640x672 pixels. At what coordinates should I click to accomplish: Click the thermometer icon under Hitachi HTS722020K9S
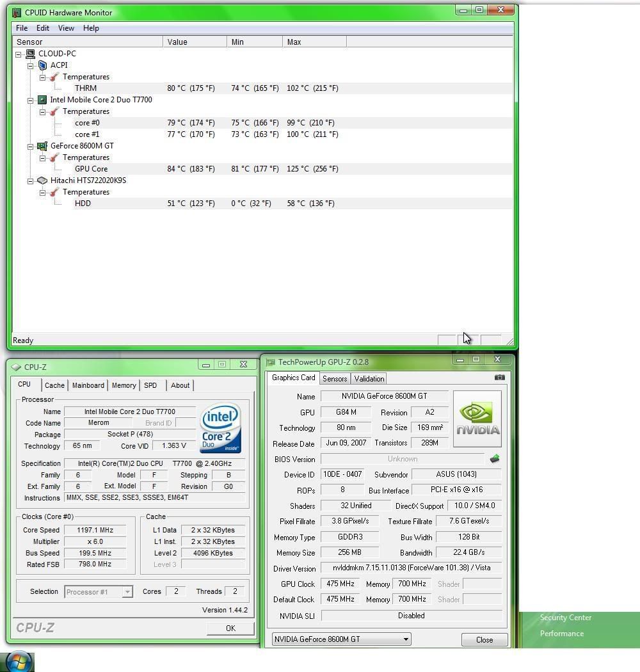point(54,192)
